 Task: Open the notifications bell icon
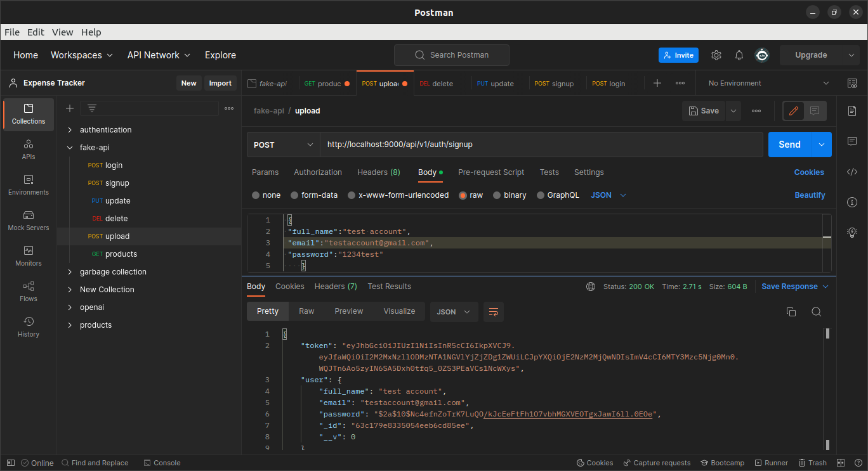pos(739,55)
